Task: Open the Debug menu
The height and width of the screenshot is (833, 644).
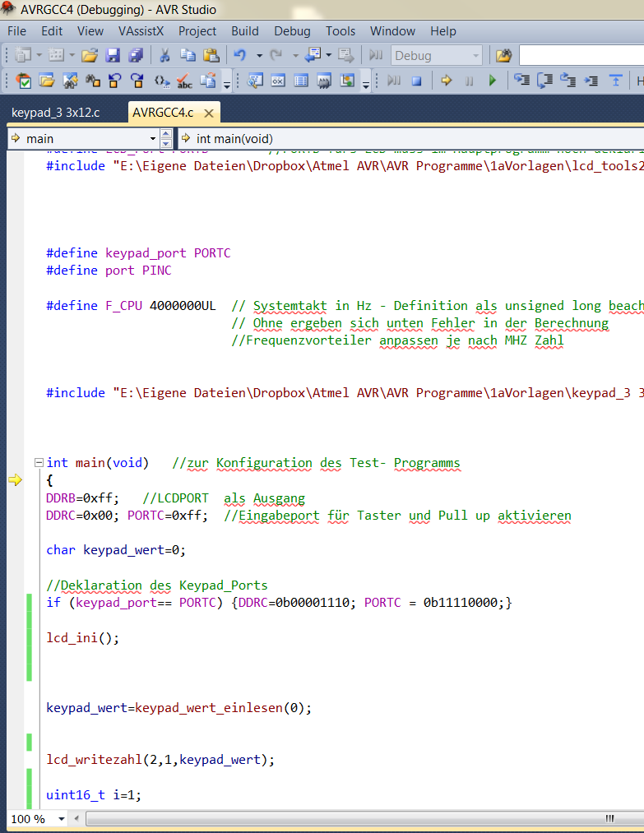Action: (292, 31)
